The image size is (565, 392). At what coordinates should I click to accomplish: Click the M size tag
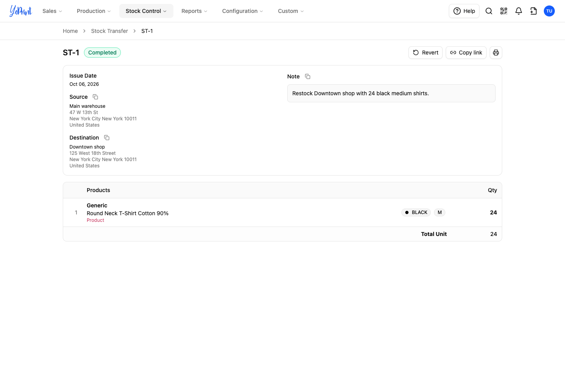[440, 212]
